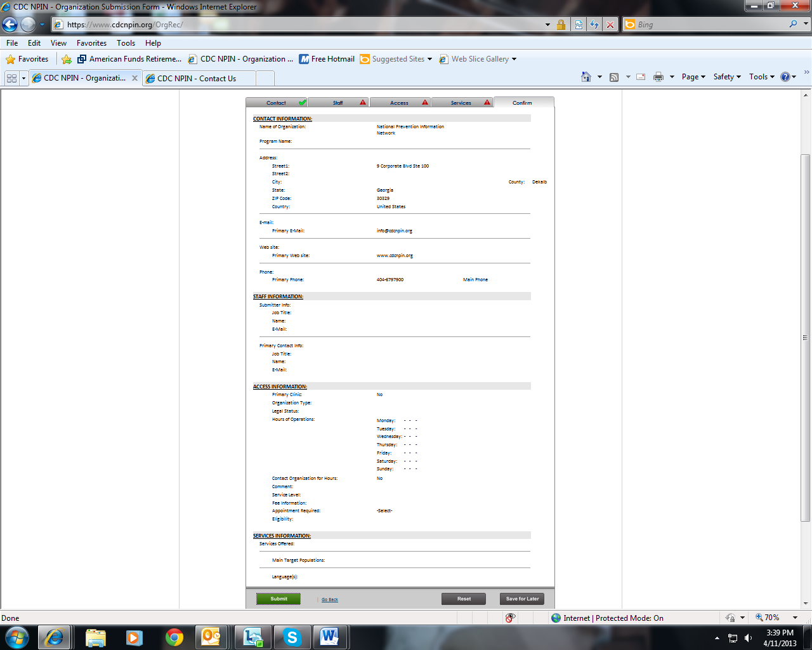Click the Reset button
This screenshot has height=650, width=812.
(x=464, y=599)
